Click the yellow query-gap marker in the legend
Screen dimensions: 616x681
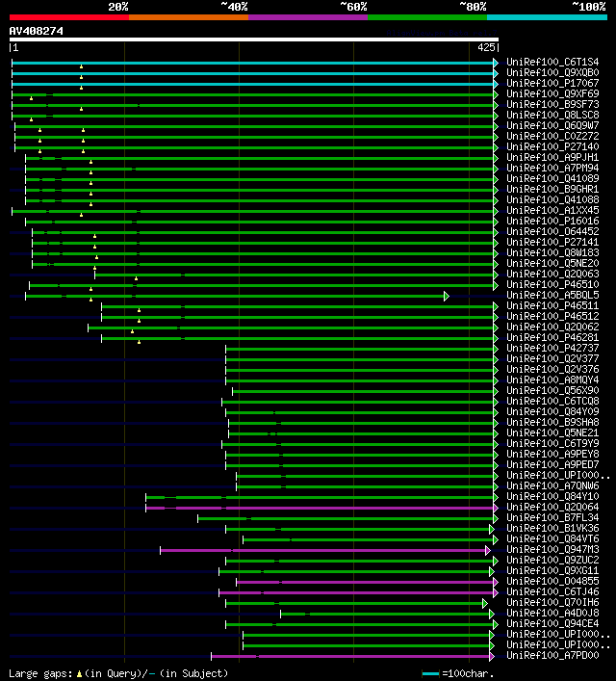(79, 674)
